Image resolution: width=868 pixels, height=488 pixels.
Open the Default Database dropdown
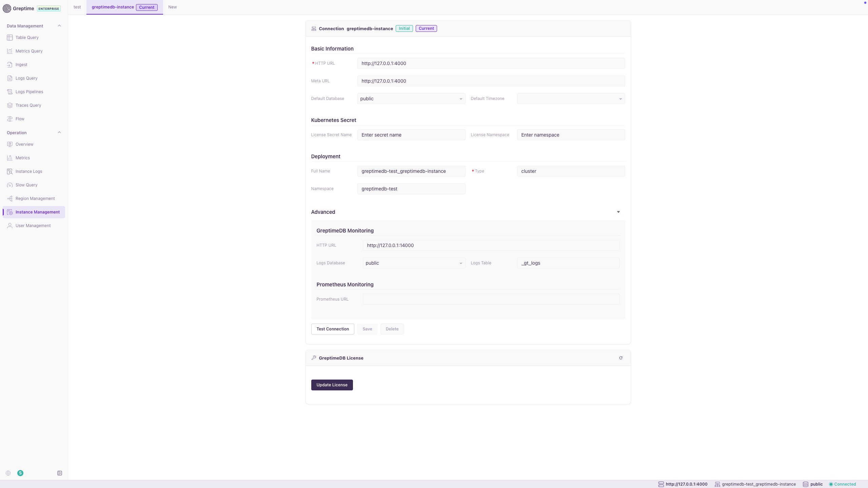(411, 99)
